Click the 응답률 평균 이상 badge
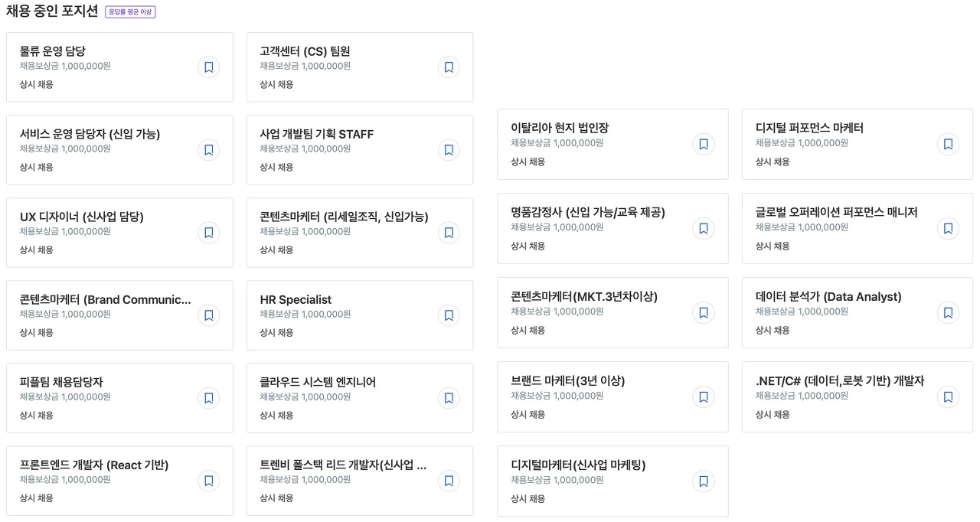This screenshot has height=522, width=980. click(130, 12)
